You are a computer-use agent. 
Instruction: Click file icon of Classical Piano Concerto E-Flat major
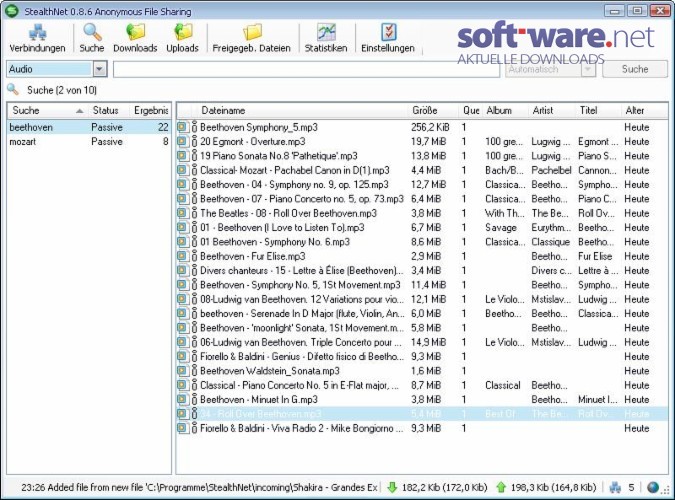coord(183,385)
